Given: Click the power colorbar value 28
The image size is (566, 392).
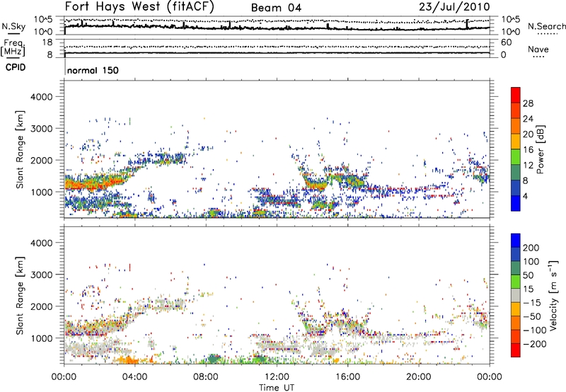Looking at the screenshot, I should pyautogui.click(x=528, y=103).
